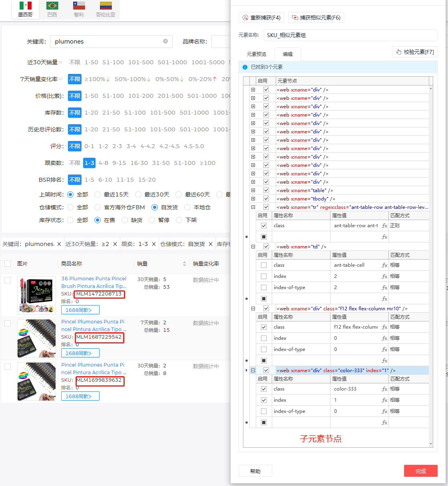Switch to 元素预览 tab

click(x=257, y=54)
